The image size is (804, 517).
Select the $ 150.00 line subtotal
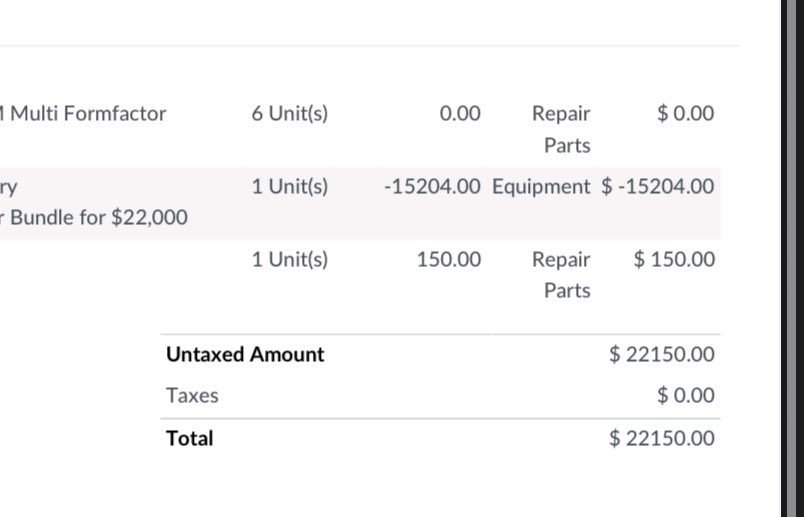point(674,260)
